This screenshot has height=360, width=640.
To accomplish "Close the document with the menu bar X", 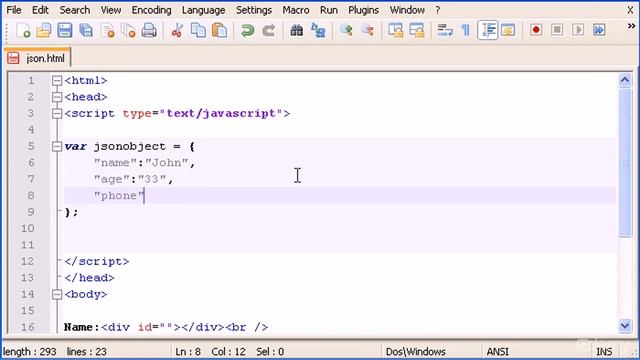I will [x=630, y=10].
